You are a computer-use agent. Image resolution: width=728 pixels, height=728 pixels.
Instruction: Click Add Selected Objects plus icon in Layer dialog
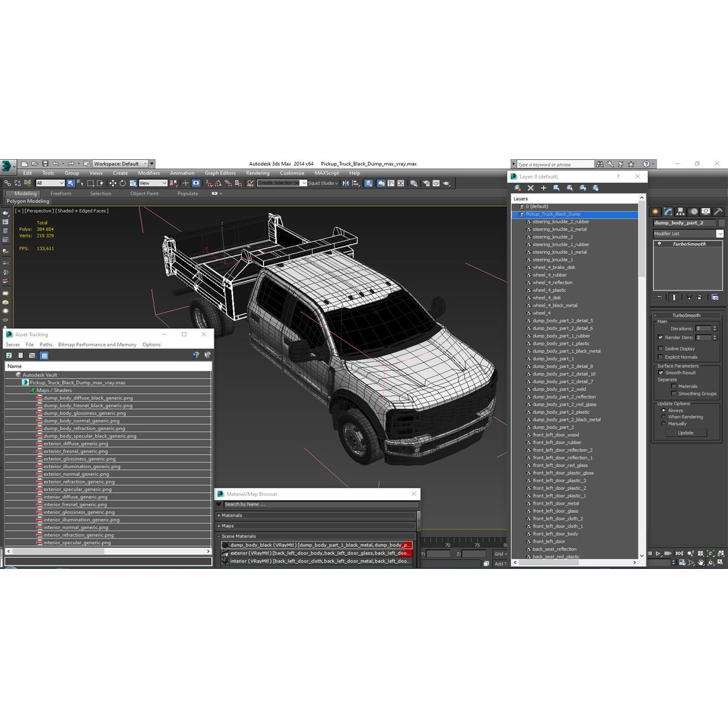543,188
